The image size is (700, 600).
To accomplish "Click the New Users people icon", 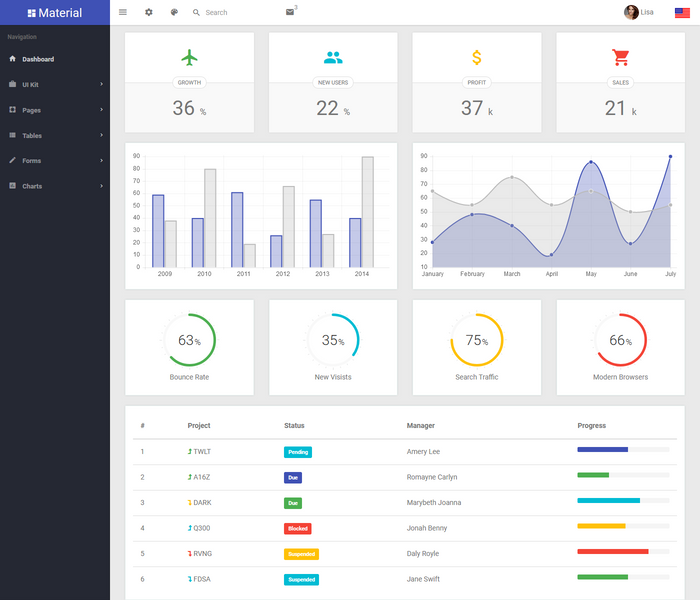I will pyautogui.click(x=333, y=57).
